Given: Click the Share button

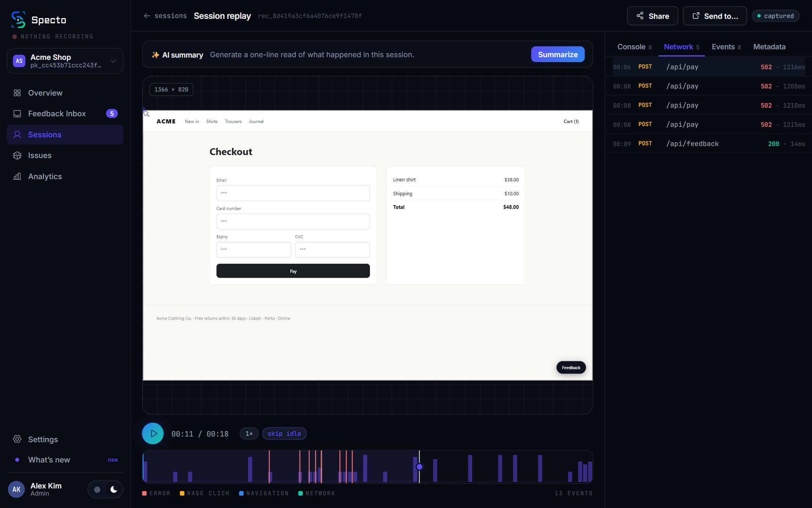Looking at the screenshot, I should pos(653,16).
